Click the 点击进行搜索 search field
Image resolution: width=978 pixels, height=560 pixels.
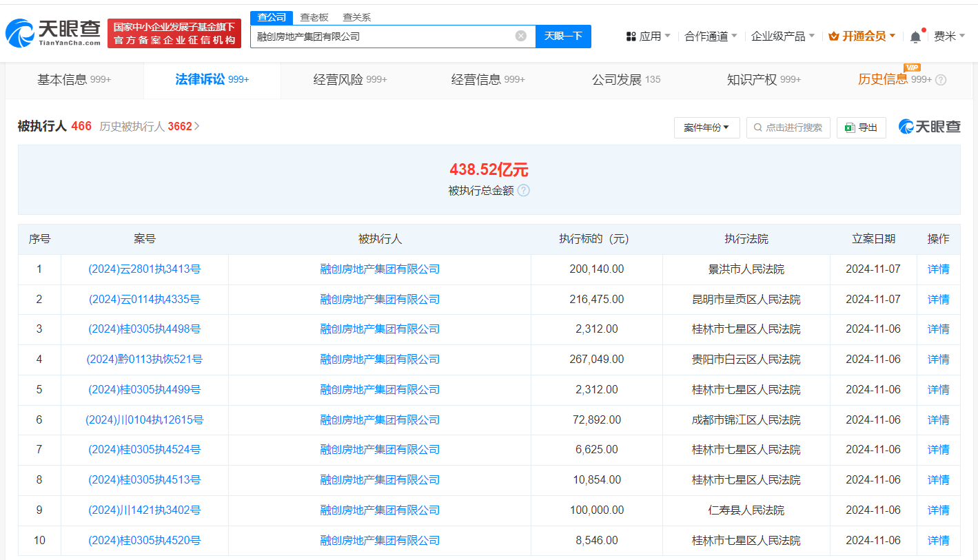click(788, 127)
